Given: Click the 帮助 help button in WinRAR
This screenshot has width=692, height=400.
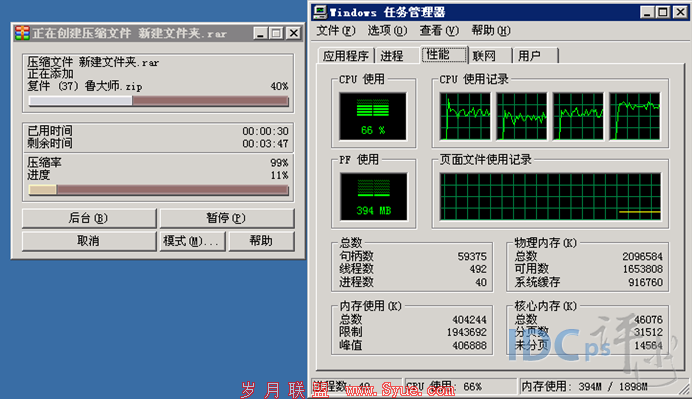Looking at the screenshot, I should (x=261, y=241).
